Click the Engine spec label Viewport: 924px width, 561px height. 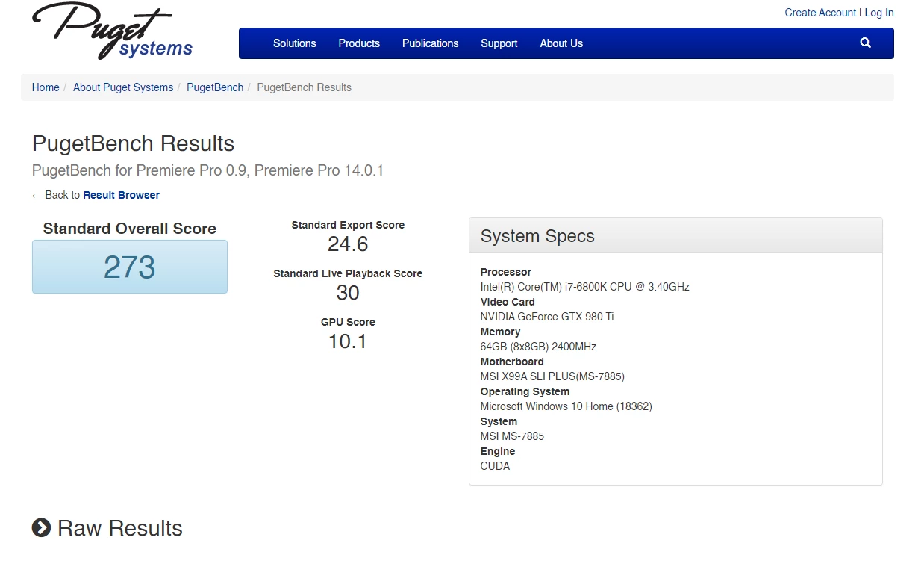pos(498,451)
